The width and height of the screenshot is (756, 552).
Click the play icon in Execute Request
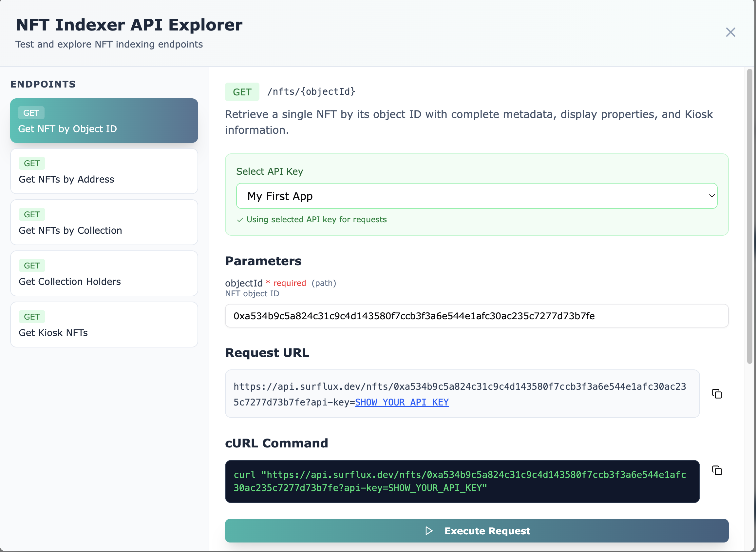coord(429,531)
